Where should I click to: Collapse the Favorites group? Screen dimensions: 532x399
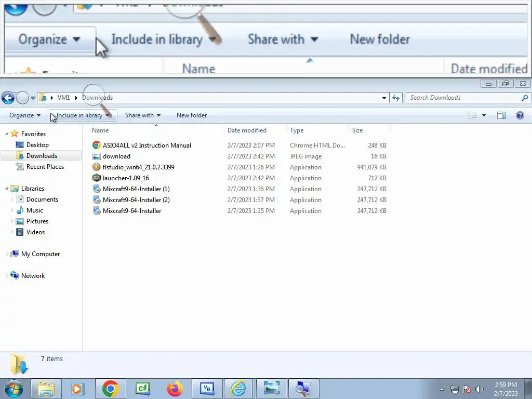(7, 134)
